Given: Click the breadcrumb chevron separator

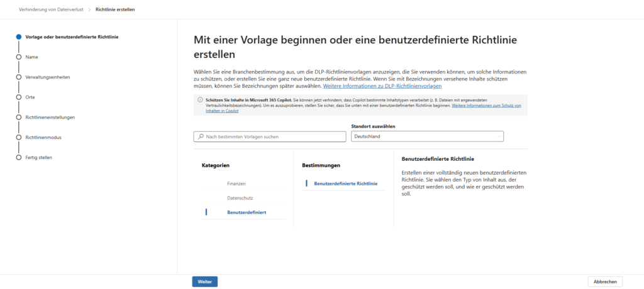Looking at the screenshot, I should coord(90,10).
